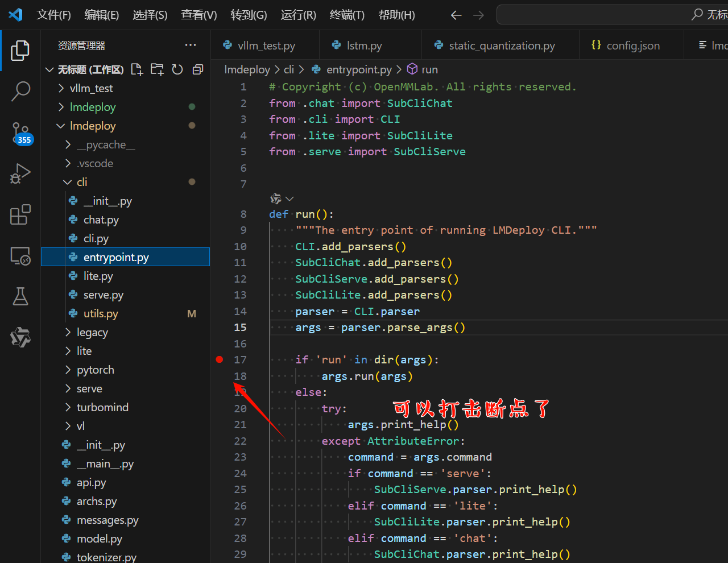Open the Extensions view
The image size is (728, 563).
point(20,214)
